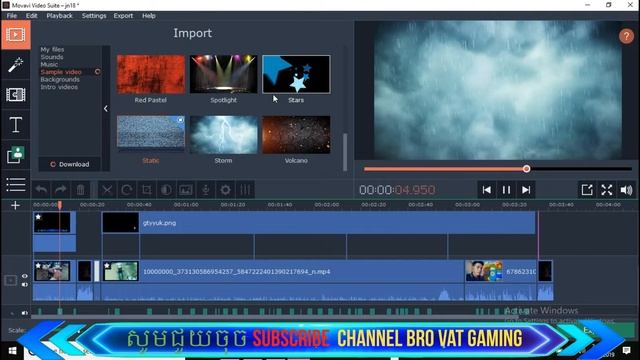Click the preview playback progress slider
The width and height of the screenshot is (640, 360).
[498, 169]
